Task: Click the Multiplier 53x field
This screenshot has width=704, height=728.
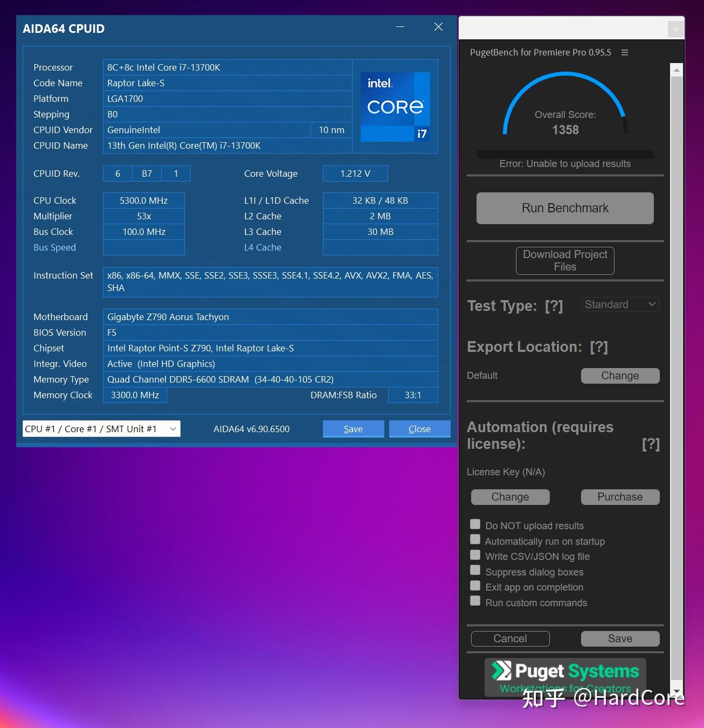Action: [144, 216]
